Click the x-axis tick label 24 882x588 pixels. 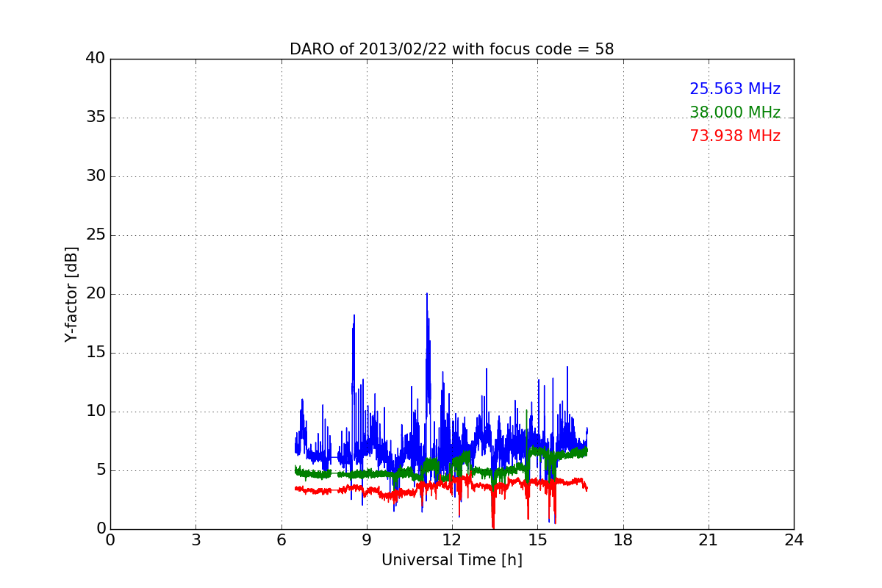tap(794, 540)
